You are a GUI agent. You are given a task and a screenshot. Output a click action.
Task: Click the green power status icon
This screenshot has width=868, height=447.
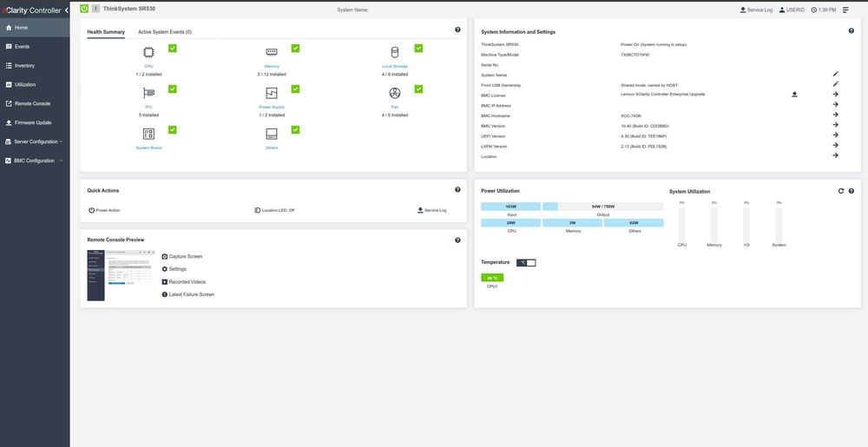[x=84, y=9]
